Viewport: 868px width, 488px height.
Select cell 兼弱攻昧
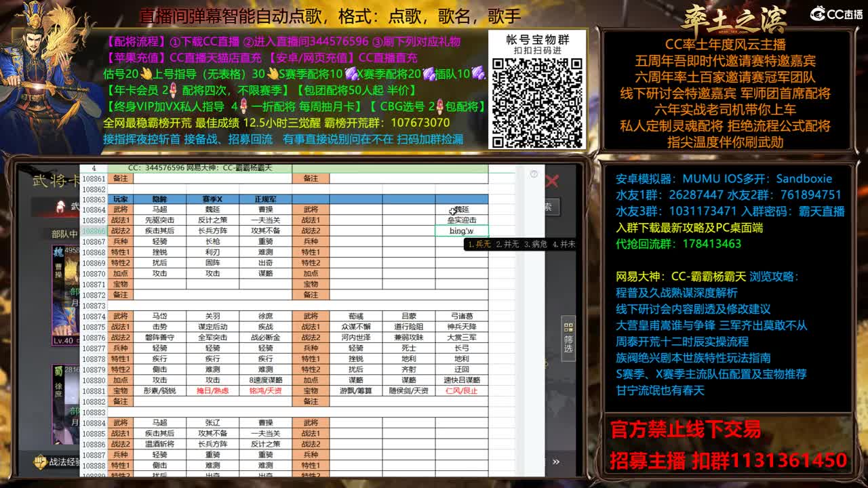click(x=409, y=338)
